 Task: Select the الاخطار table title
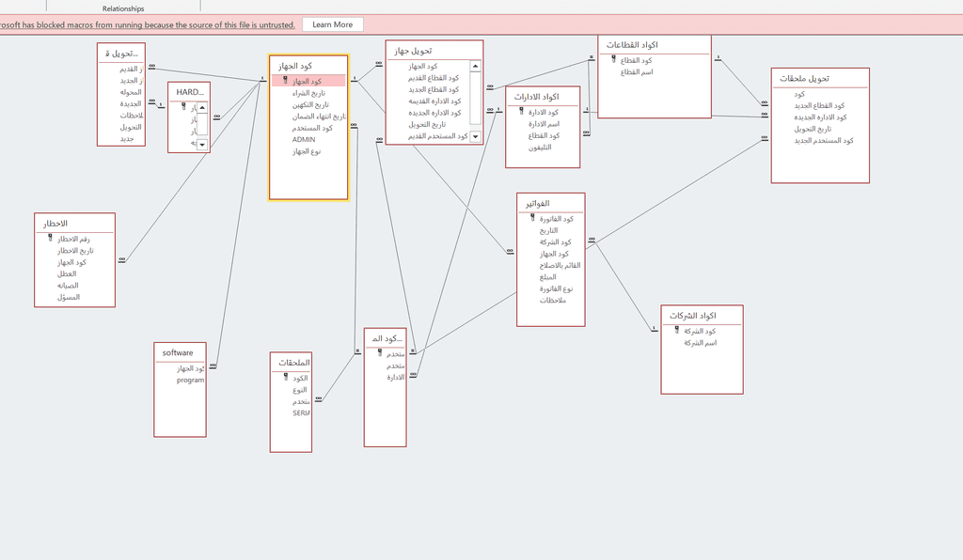[55, 224]
